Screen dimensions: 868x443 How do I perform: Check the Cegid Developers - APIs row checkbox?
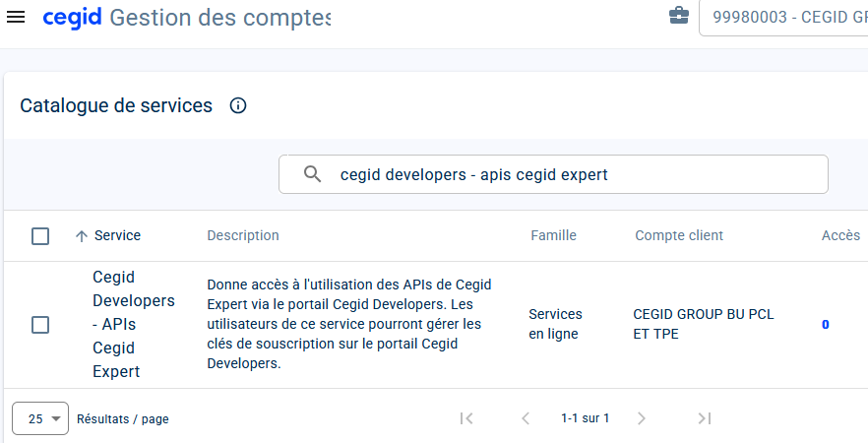pyautogui.click(x=40, y=325)
